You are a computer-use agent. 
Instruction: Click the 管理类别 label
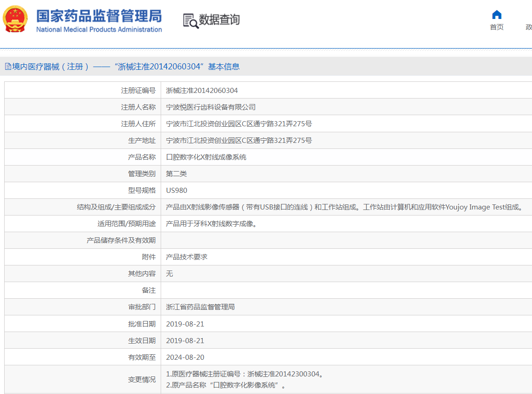click(142, 174)
